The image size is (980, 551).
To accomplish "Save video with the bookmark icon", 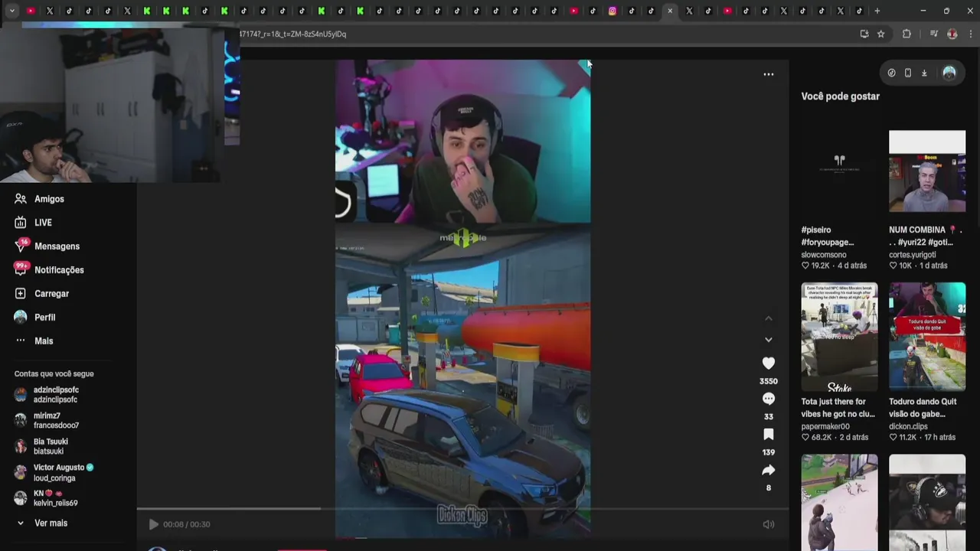I will [769, 435].
